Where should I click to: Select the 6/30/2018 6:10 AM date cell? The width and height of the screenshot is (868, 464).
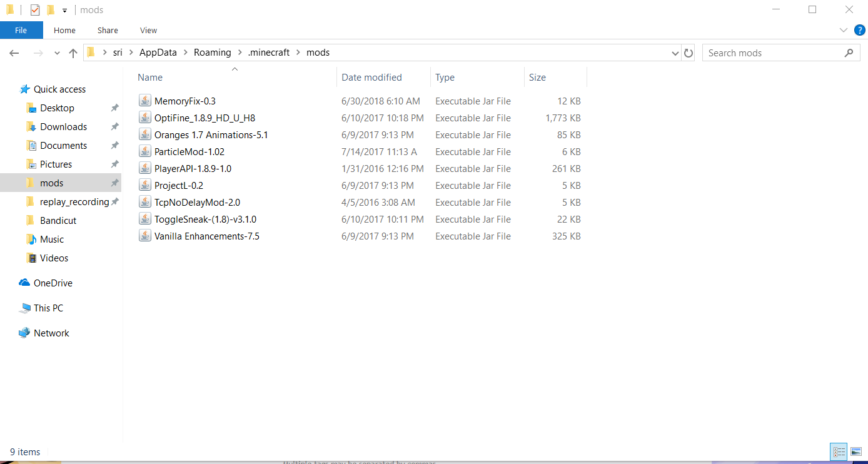point(381,101)
